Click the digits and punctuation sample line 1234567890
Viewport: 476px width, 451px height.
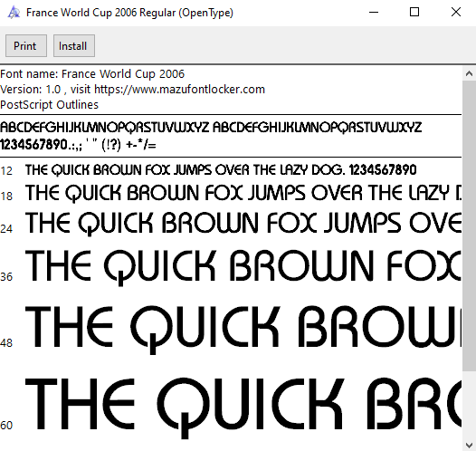[78, 145]
